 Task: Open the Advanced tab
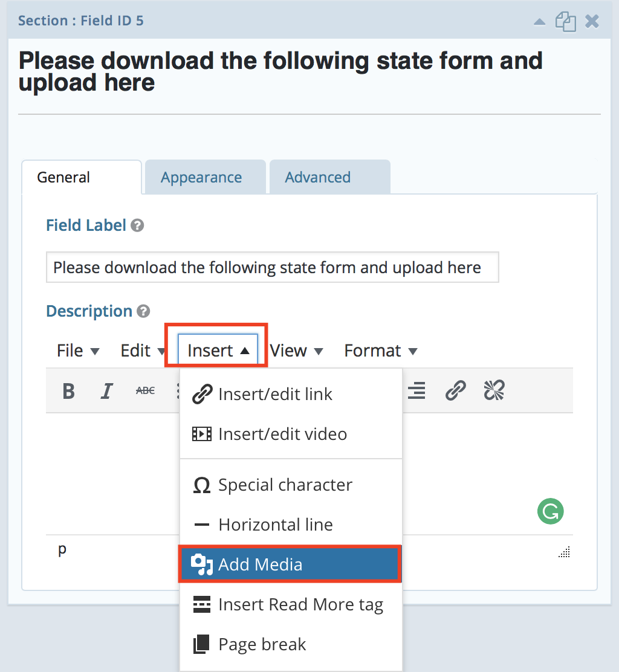coord(318,178)
